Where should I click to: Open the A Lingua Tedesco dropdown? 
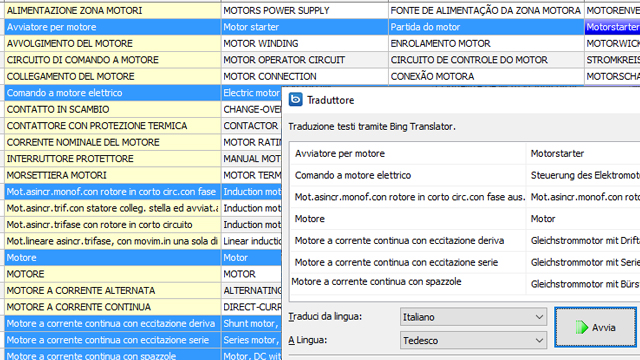tap(473, 340)
